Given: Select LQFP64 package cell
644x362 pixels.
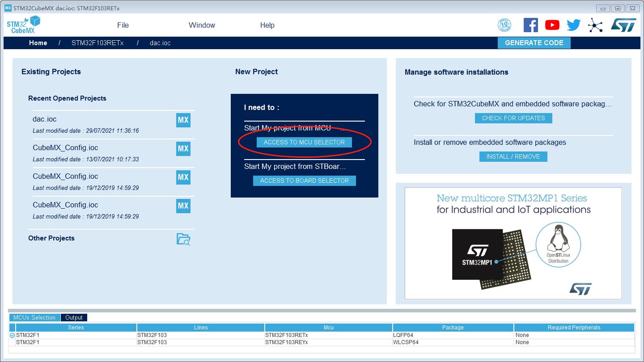Looking at the screenshot, I should click(x=453, y=335).
